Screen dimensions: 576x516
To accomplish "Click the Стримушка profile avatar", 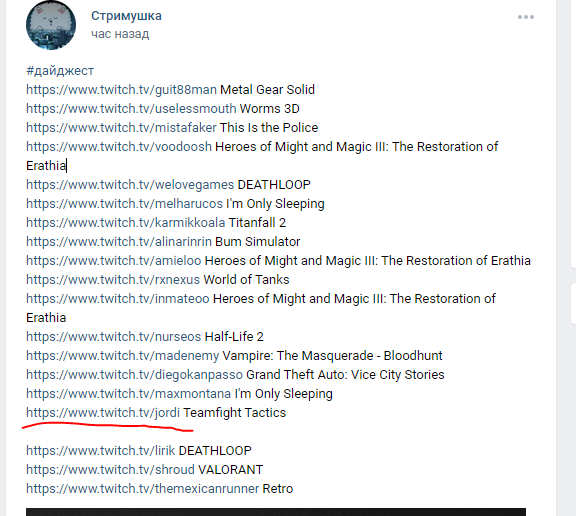I will [x=51, y=25].
